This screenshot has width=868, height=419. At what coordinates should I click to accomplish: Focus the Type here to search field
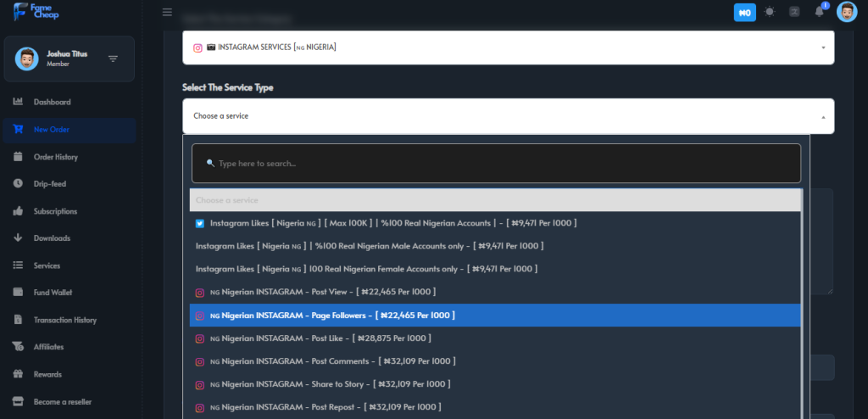[496, 164]
